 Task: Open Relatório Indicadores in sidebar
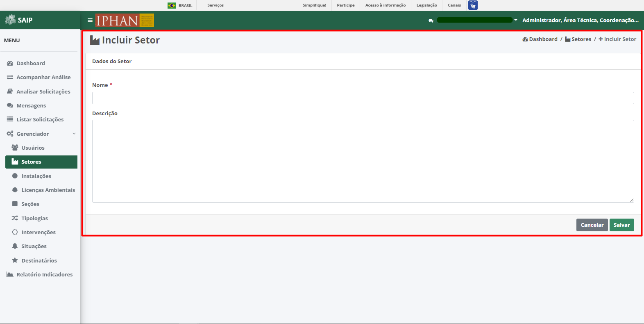point(45,274)
